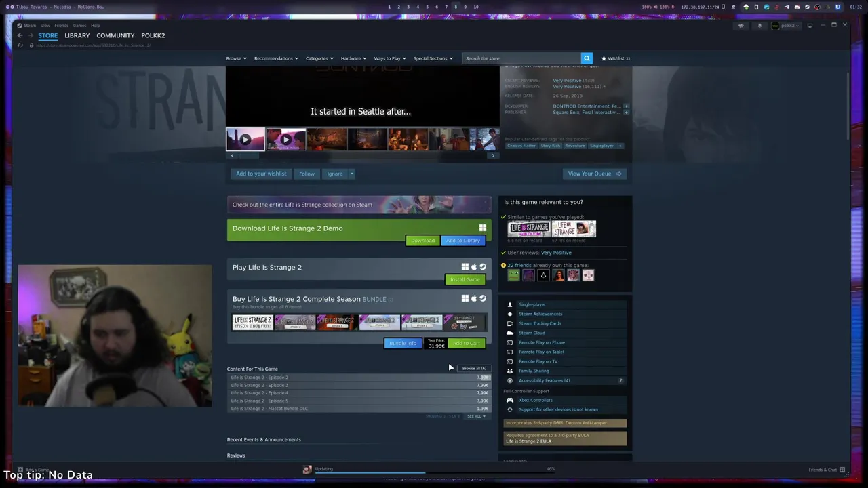Expand the Ignore button dropdown arrow
Screen dimensions: 868x488
pos(351,174)
